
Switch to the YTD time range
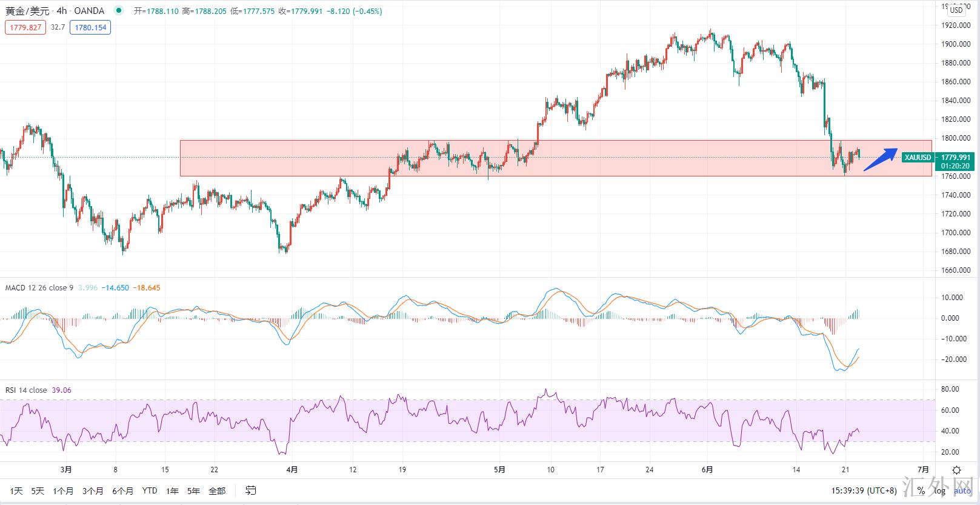149,490
